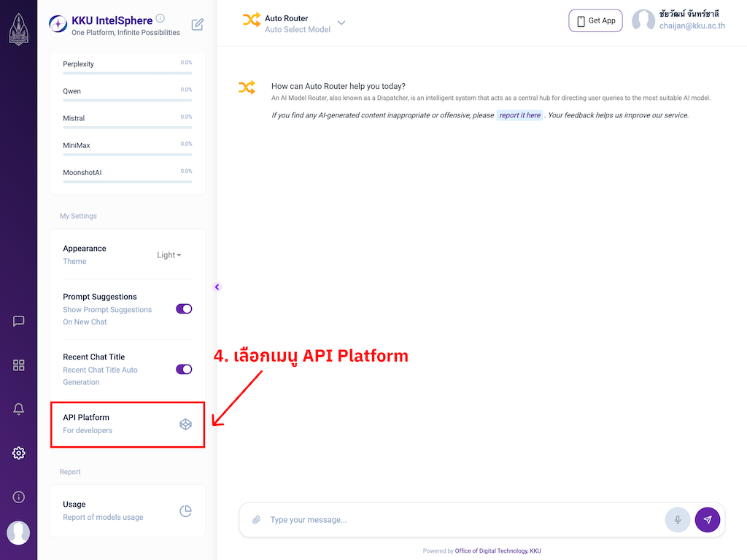Image resolution: width=747 pixels, height=560 pixels.
Task: Open the API Platform menu item
Action: [x=128, y=424]
